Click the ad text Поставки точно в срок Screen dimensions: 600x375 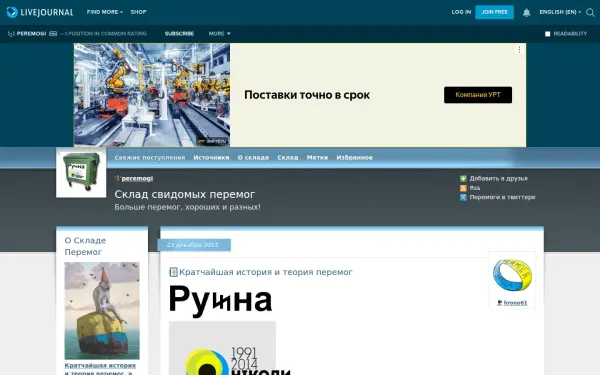click(x=307, y=95)
